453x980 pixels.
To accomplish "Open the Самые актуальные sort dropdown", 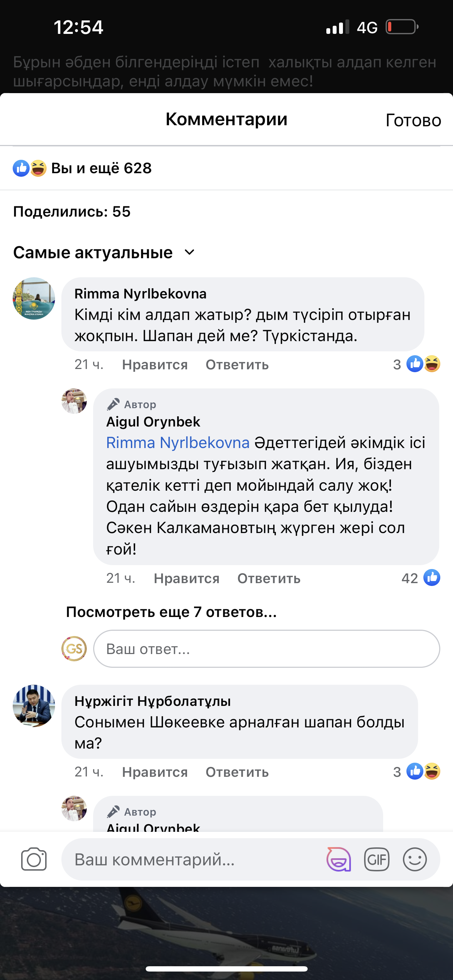I will coord(104,253).
